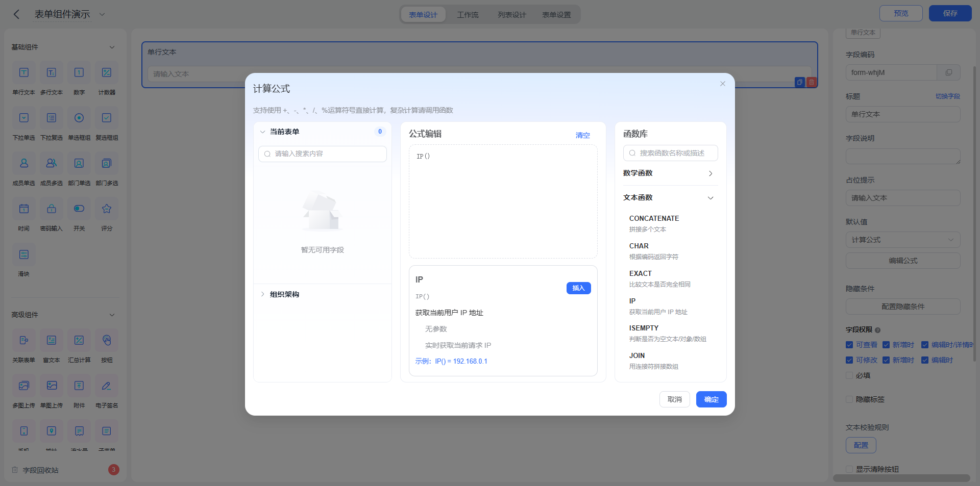Viewport: 980px width, 486px height.
Task: Switch to the 工作流 tab
Action: [468, 15]
